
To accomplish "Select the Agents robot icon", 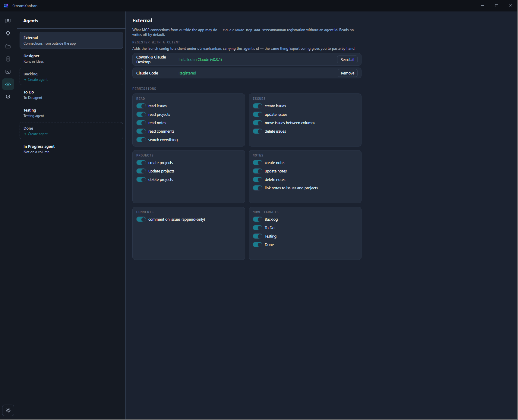I will coord(8,84).
